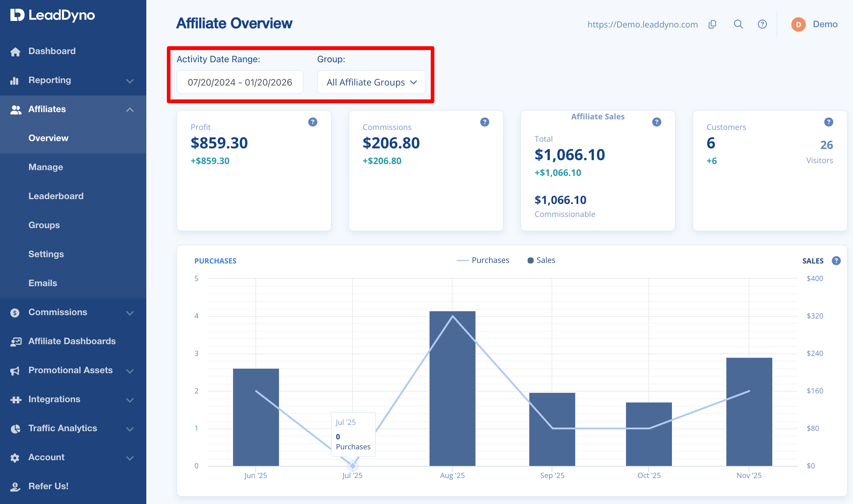Image resolution: width=853 pixels, height=504 pixels.
Task: Click the Integrations puzzle piece icon
Action: [x=16, y=400]
